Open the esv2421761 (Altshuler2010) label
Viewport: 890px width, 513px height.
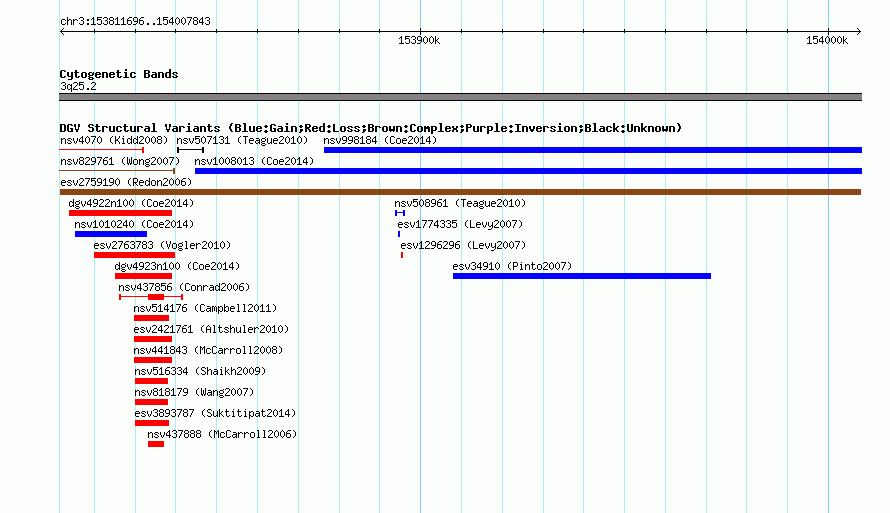(211, 329)
